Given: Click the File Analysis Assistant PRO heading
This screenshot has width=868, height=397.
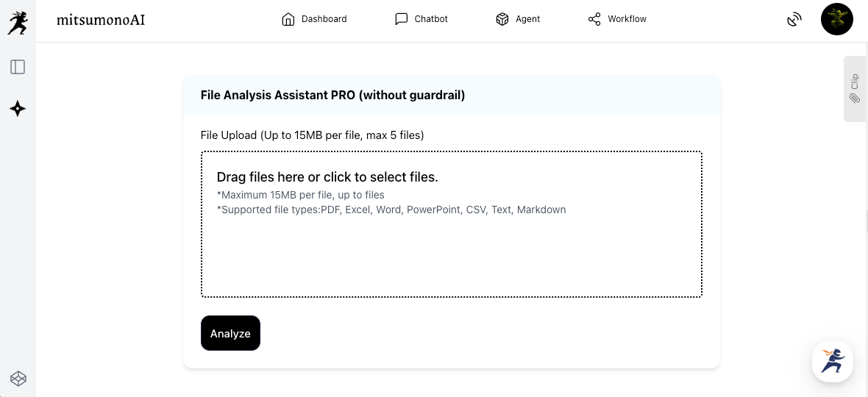Looking at the screenshot, I should click(332, 95).
